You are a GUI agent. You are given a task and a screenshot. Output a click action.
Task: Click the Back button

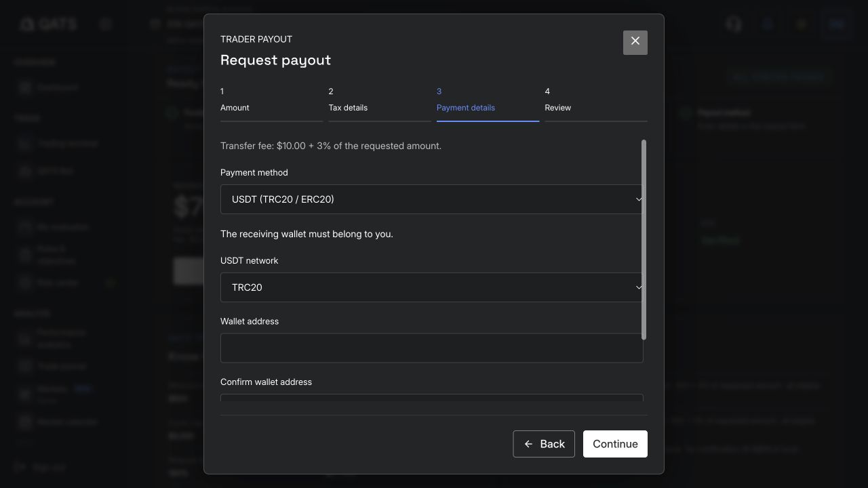(544, 444)
